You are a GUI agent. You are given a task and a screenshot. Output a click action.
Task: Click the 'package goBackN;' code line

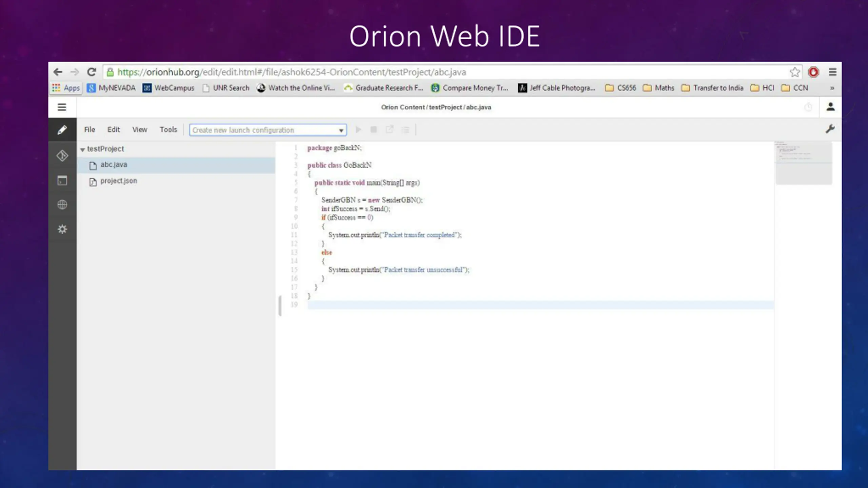coord(334,148)
